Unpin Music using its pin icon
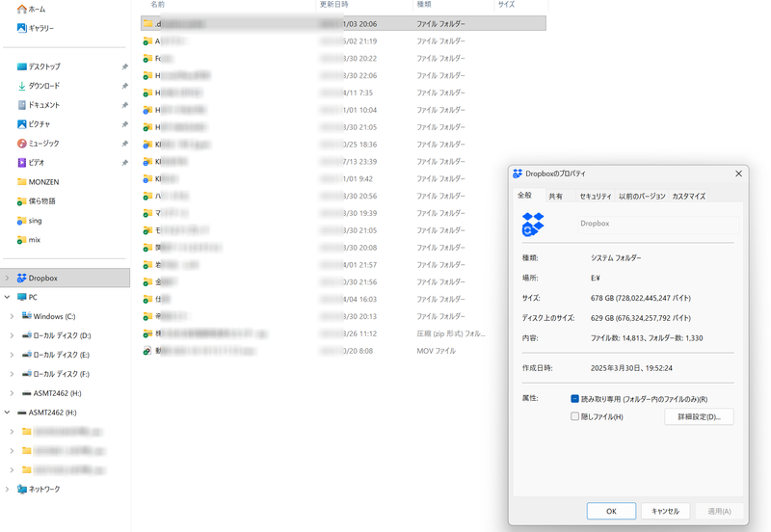771x532 pixels. 125,143
